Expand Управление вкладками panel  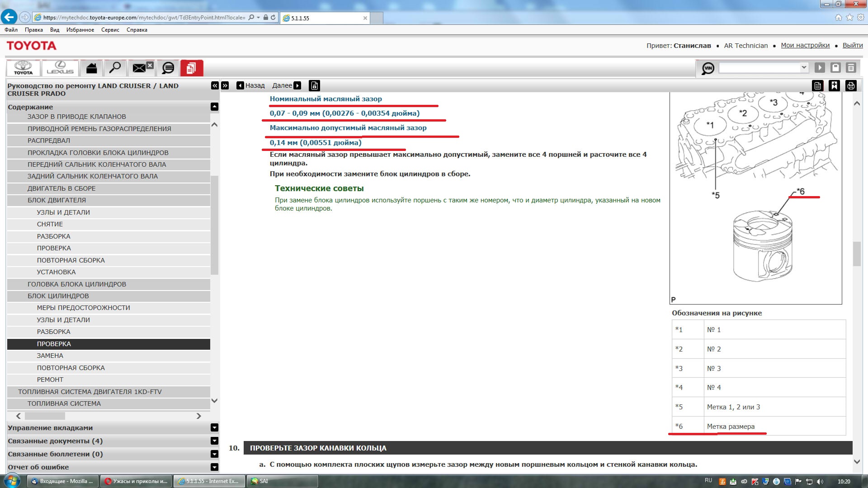click(x=215, y=427)
